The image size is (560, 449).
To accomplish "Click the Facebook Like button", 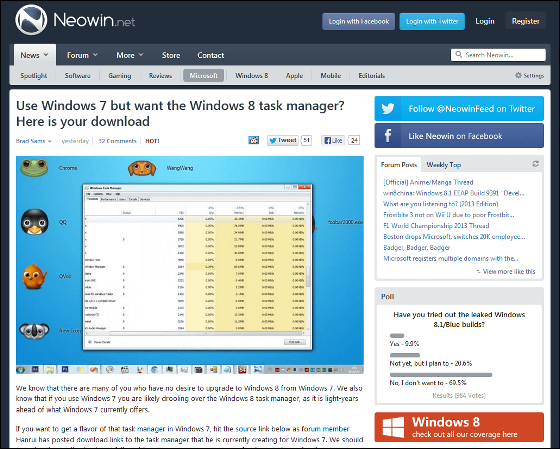I will pyautogui.click(x=332, y=140).
